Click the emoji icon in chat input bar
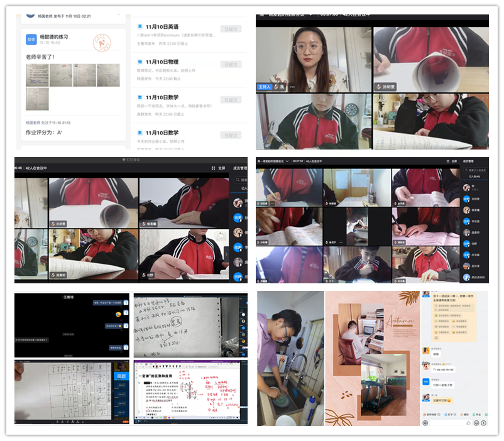 pyautogui.click(x=476, y=423)
